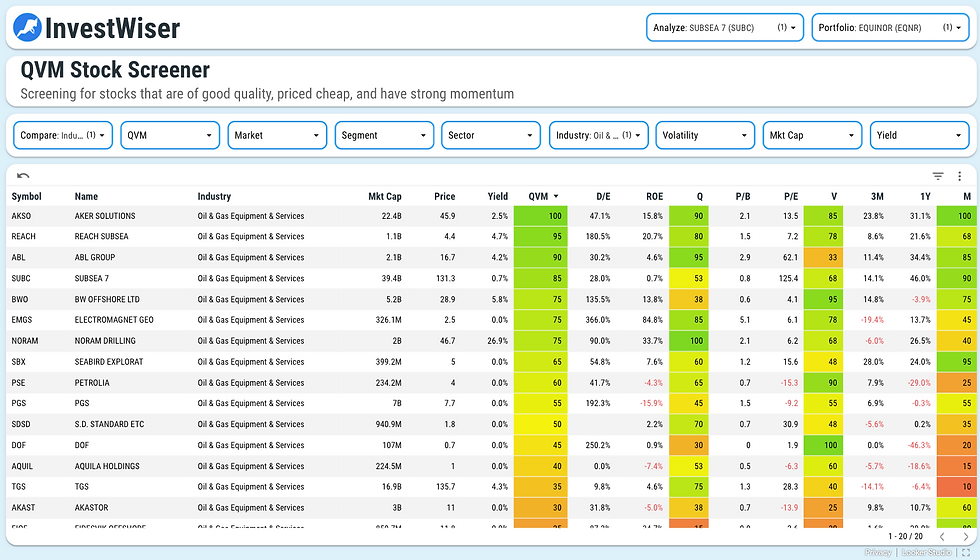Sort by Name column header
Screen dimensions: 980x560
pyautogui.click(x=86, y=196)
